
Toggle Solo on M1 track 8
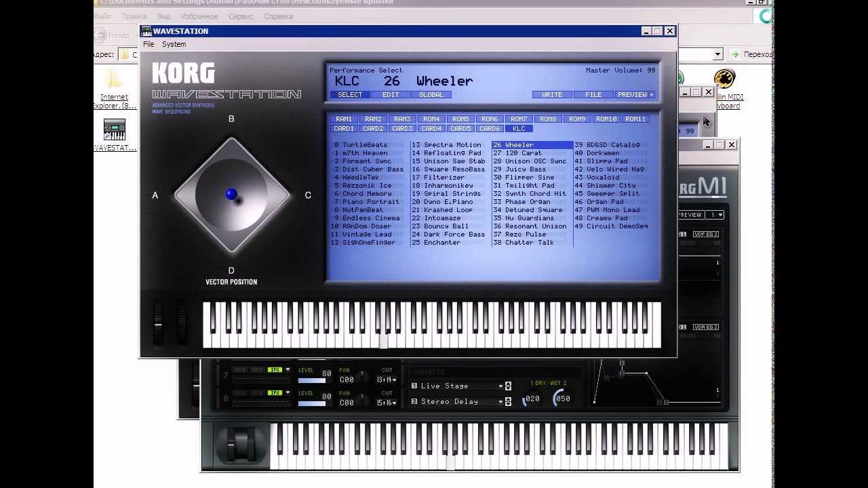pyautogui.click(x=239, y=393)
